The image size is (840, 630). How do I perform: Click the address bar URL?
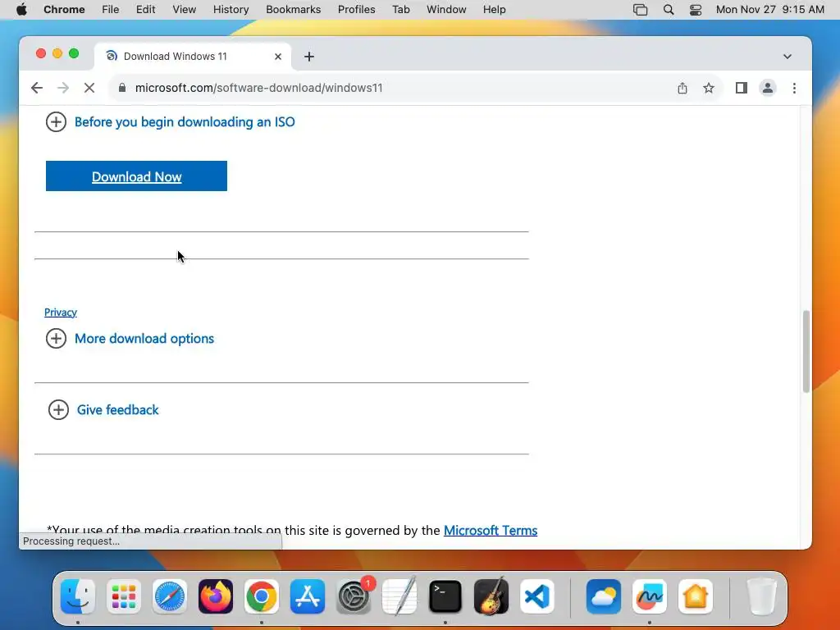tap(258, 88)
